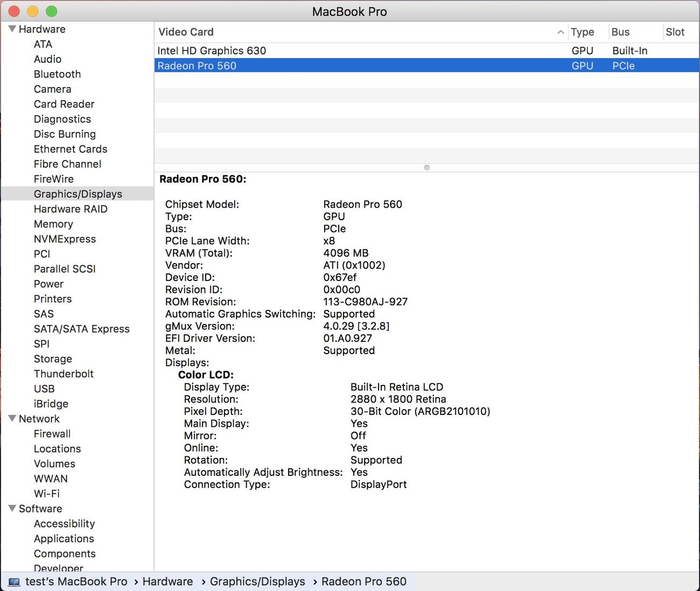Screen dimensions: 700x591
Task: Click ROM Revision 113-C980AJ-927 value
Action: point(366,302)
